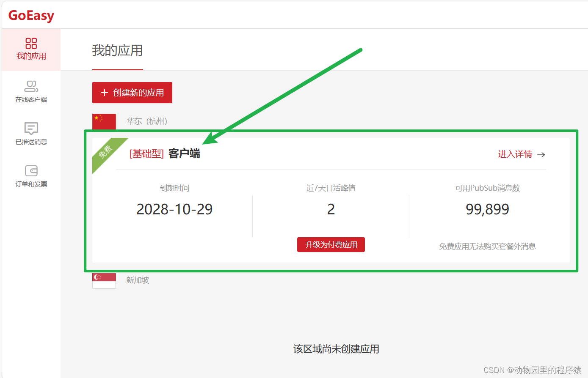588x378 pixels.
Task: Click the plus icon on 创建新的应用 button
Action: 105,93
